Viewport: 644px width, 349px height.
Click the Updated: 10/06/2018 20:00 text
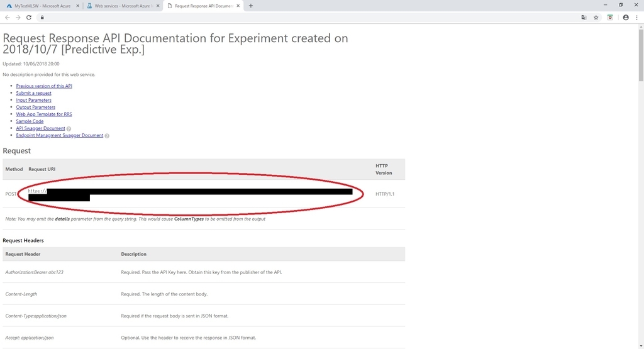pyautogui.click(x=31, y=64)
